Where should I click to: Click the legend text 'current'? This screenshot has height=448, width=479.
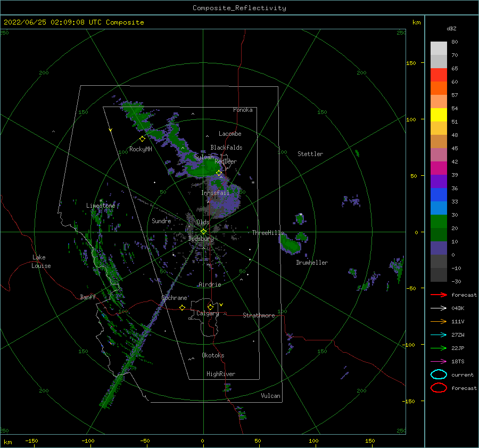pos(463,374)
